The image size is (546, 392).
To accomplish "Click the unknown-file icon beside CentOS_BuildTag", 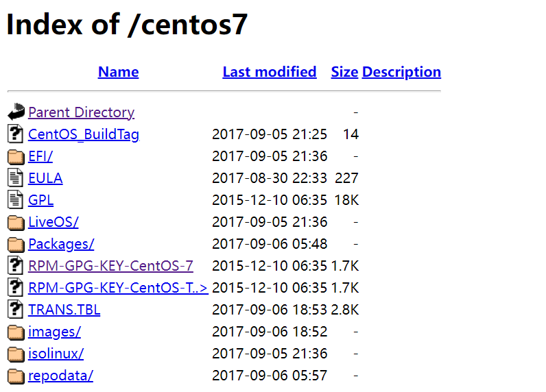I will click(15, 134).
